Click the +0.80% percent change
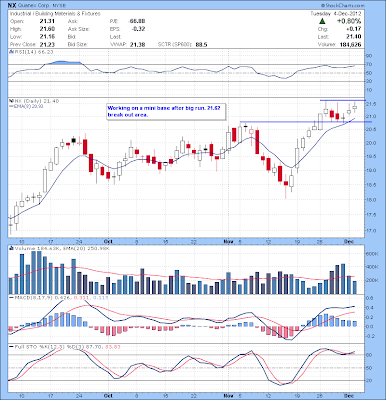Image resolution: width=386 pixels, height=400 pixels. (349, 21)
